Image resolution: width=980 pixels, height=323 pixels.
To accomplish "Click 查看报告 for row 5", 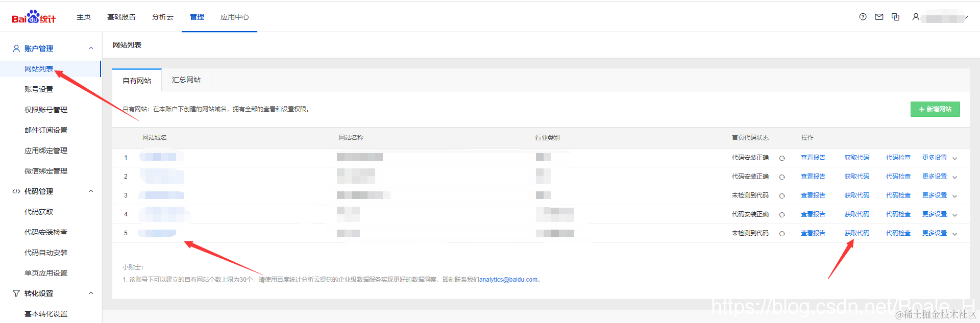I will pyautogui.click(x=813, y=233).
